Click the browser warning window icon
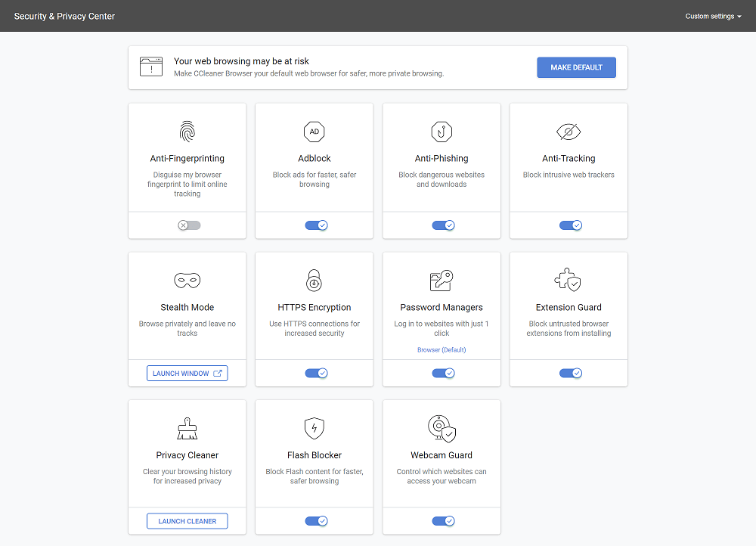This screenshot has height=546, width=756. pos(151,67)
